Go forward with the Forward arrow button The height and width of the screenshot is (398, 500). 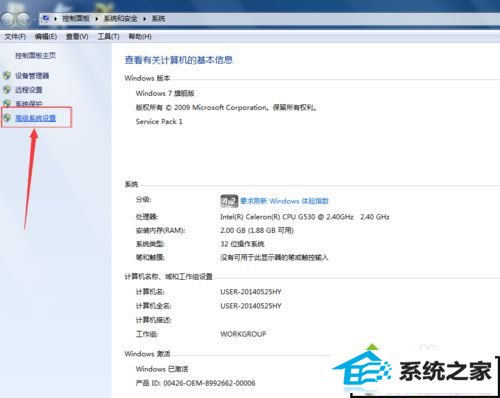(23, 19)
